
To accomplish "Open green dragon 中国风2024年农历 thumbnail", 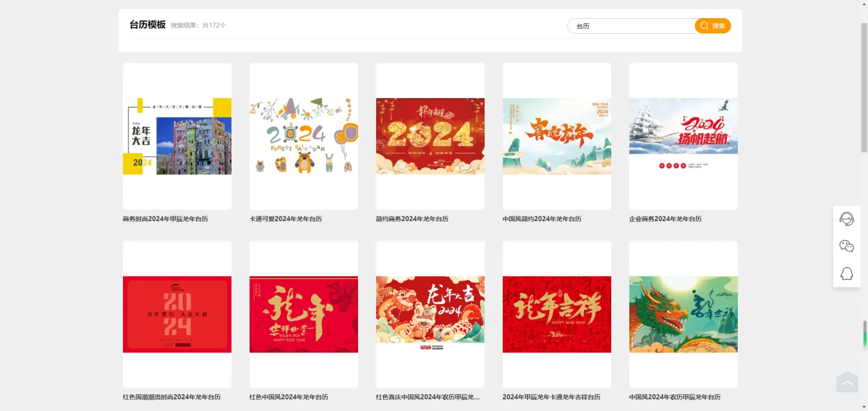I will click(684, 315).
